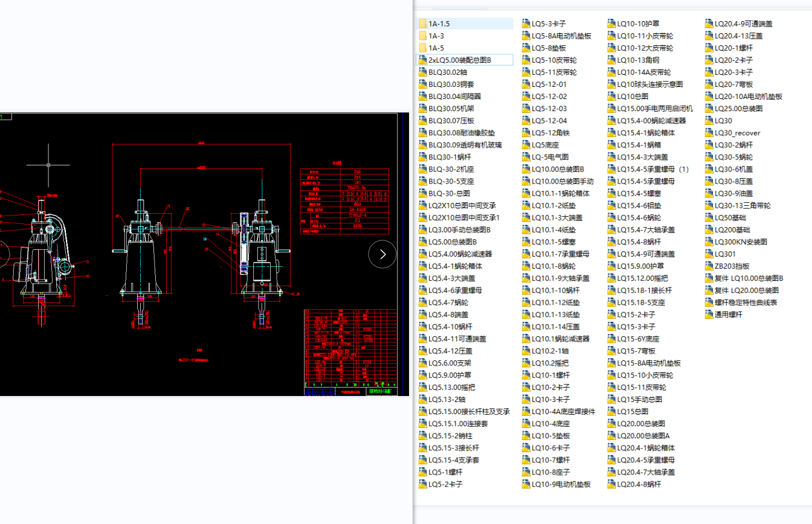Click the file icon of LQ5.4-7蜗轮
The width and height of the screenshot is (812, 524).
click(422, 302)
